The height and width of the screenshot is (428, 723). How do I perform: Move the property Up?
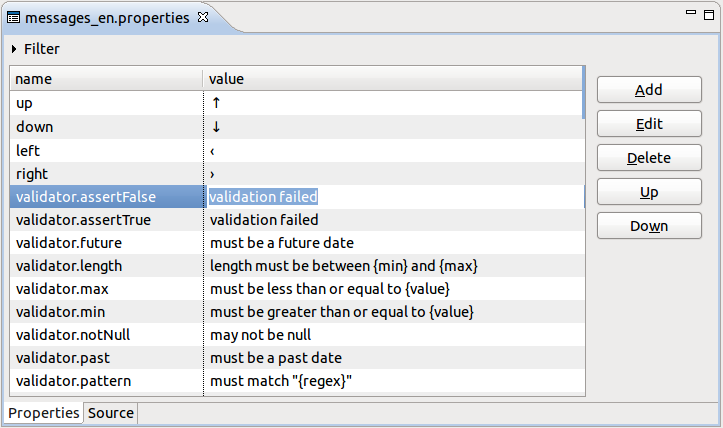(x=649, y=192)
